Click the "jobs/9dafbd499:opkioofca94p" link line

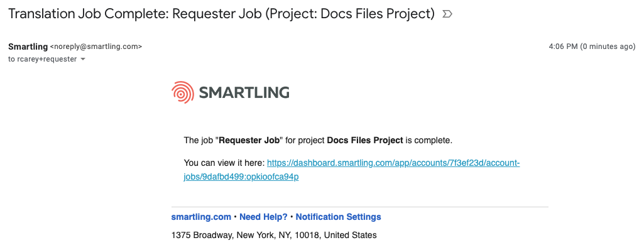[241, 177]
